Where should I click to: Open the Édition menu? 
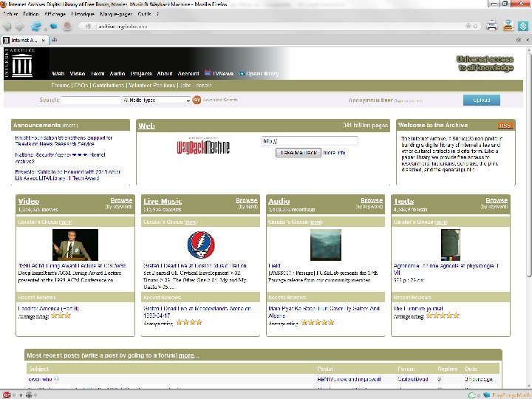(31, 14)
